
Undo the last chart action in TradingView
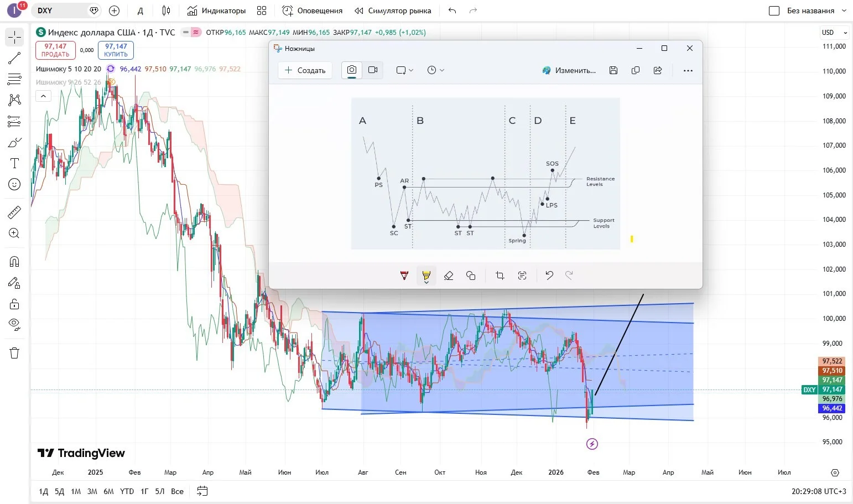pyautogui.click(x=452, y=11)
